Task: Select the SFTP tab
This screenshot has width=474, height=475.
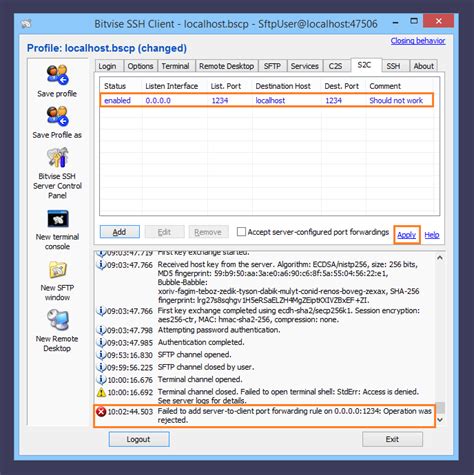Action: [272, 66]
